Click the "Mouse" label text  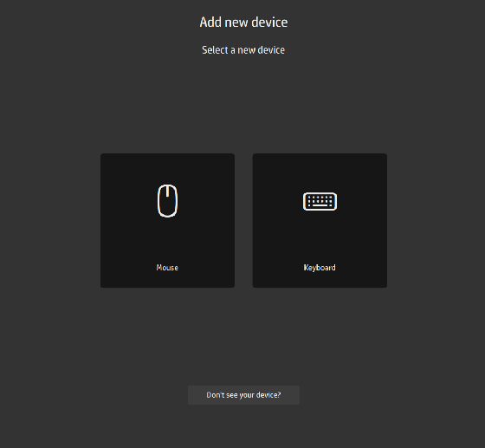167,268
